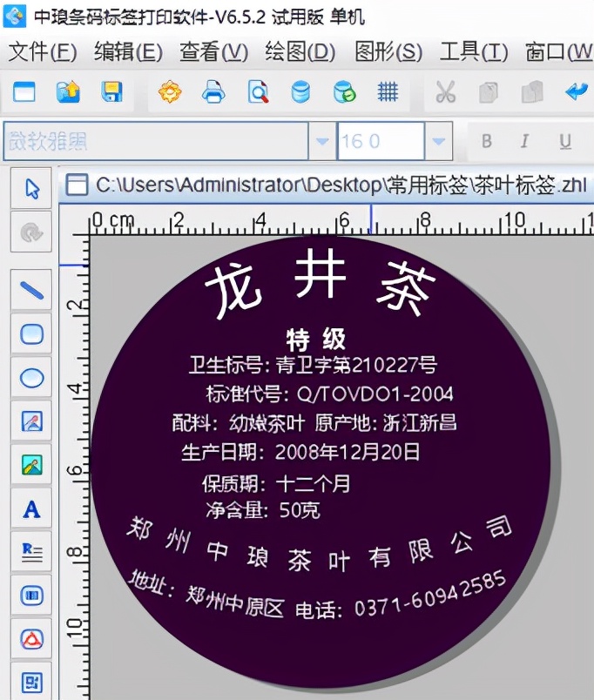Image resolution: width=594 pixels, height=700 pixels.
Task: Click the vertical ruler at 4 mark
Action: coord(77,389)
